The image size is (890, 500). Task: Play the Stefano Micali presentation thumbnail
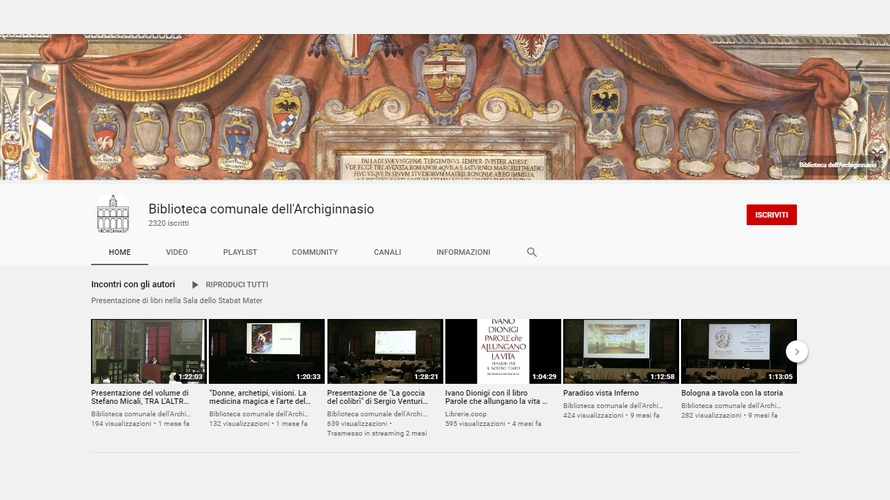[x=148, y=351]
